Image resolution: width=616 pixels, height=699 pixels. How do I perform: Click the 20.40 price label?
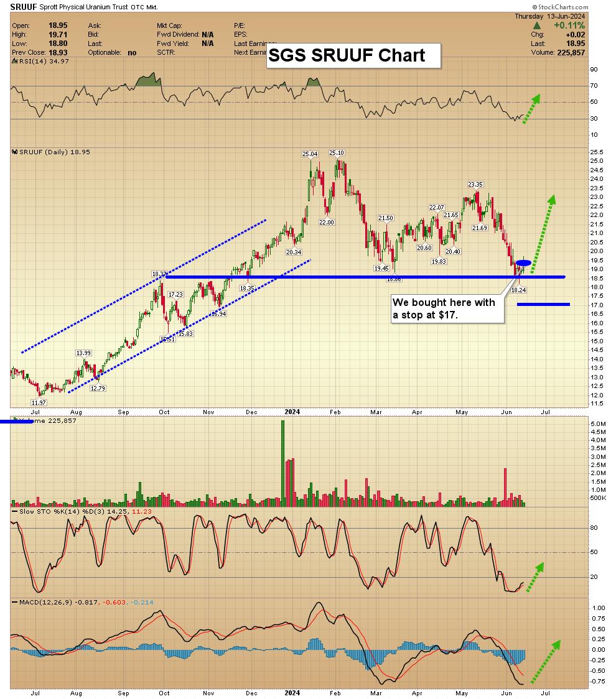(x=453, y=251)
